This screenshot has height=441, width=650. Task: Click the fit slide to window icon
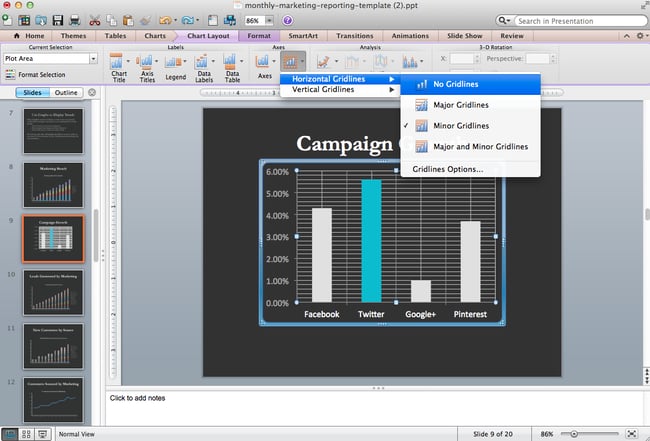(x=632, y=434)
